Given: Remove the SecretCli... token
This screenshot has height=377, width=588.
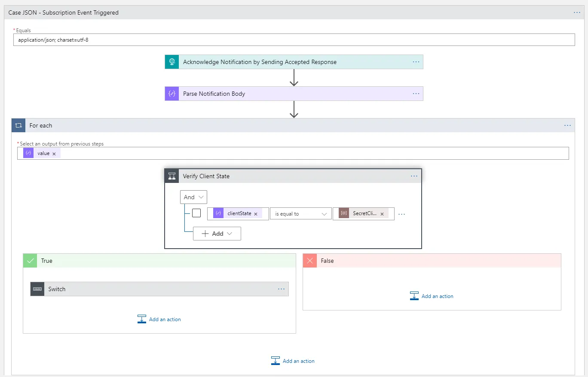Looking at the screenshot, I should tap(382, 214).
